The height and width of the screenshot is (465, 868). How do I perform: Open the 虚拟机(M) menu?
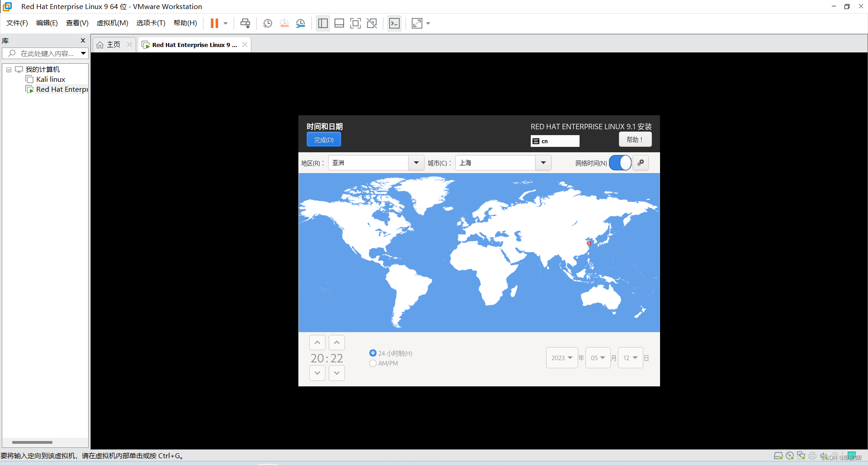pos(113,23)
